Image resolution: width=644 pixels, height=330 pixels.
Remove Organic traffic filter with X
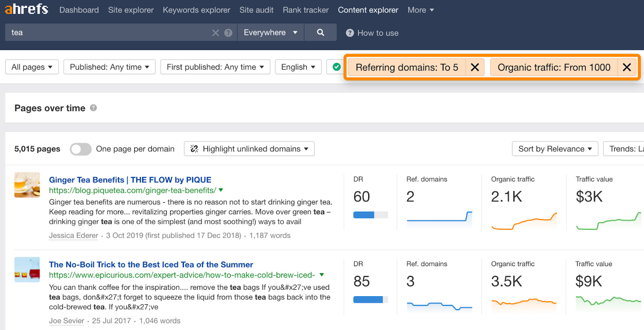627,67
